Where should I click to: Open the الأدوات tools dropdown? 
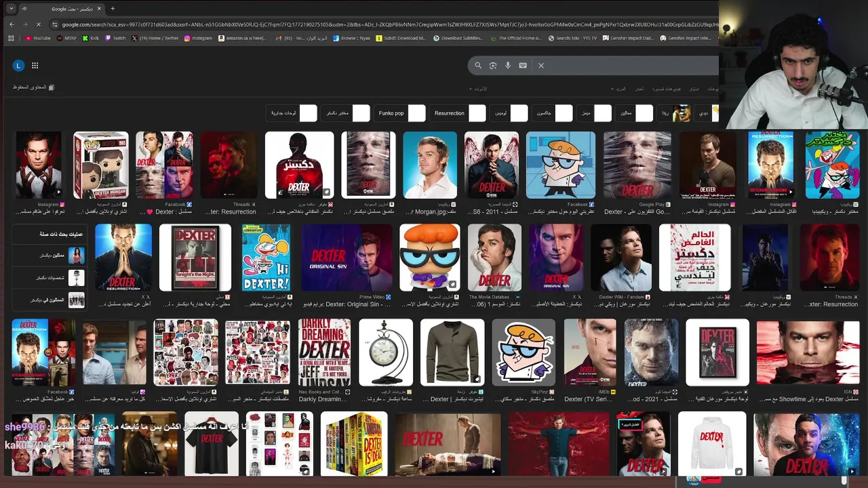(478, 89)
